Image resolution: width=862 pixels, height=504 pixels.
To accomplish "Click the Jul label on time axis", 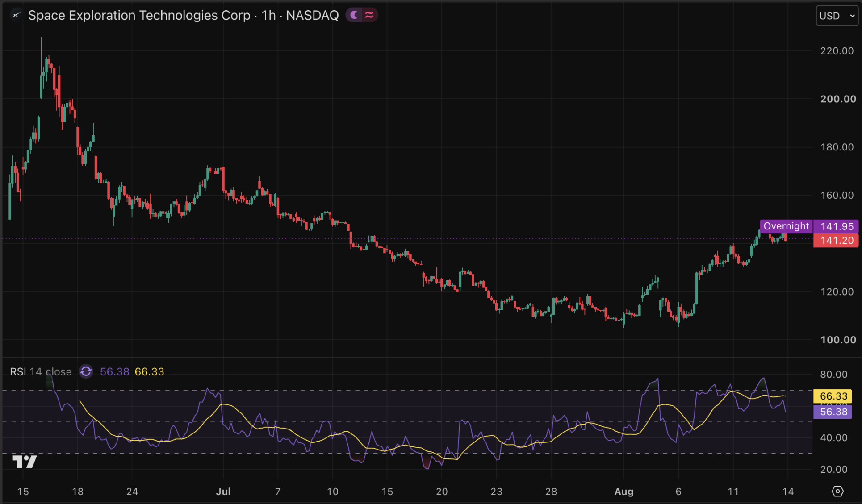I will 223,492.
